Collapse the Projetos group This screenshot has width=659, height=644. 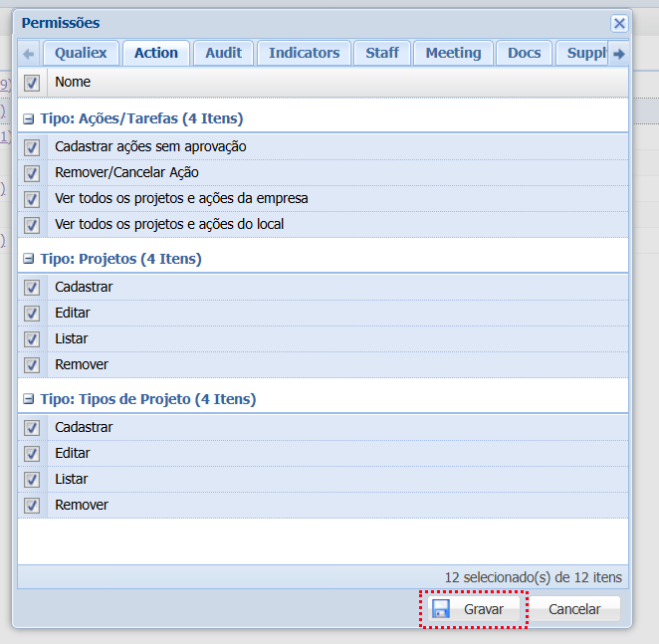[29, 259]
